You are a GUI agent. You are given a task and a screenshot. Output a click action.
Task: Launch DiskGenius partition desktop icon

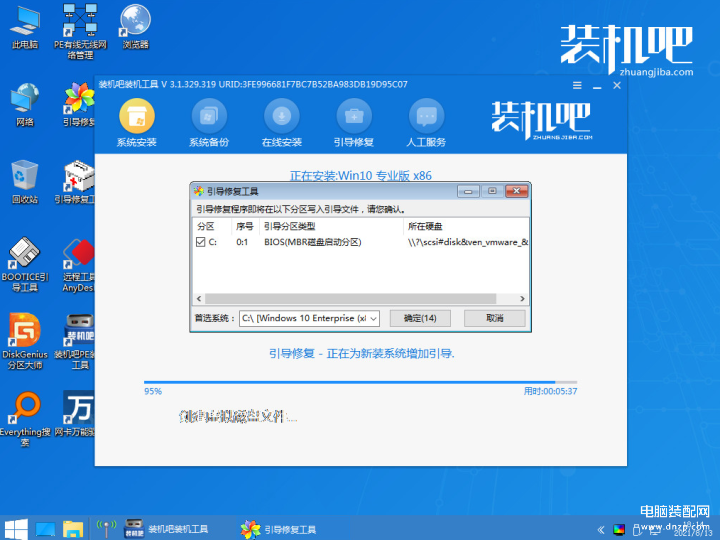click(x=25, y=340)
